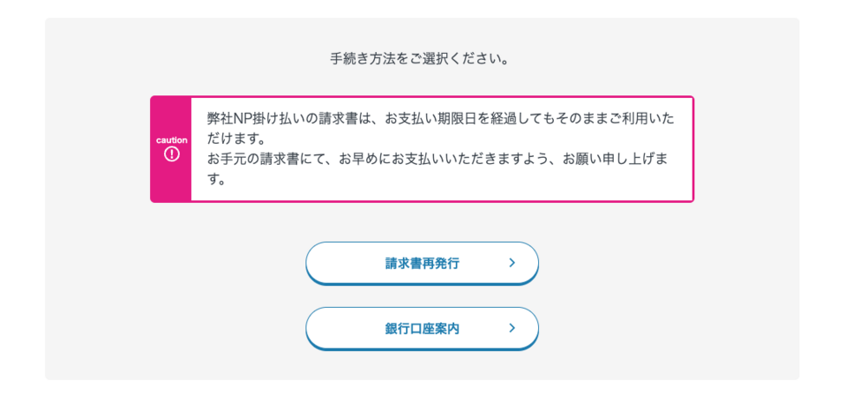
Task: Click the small 'caution' label text
Action: pyautogui.click(x=172, y=140)
